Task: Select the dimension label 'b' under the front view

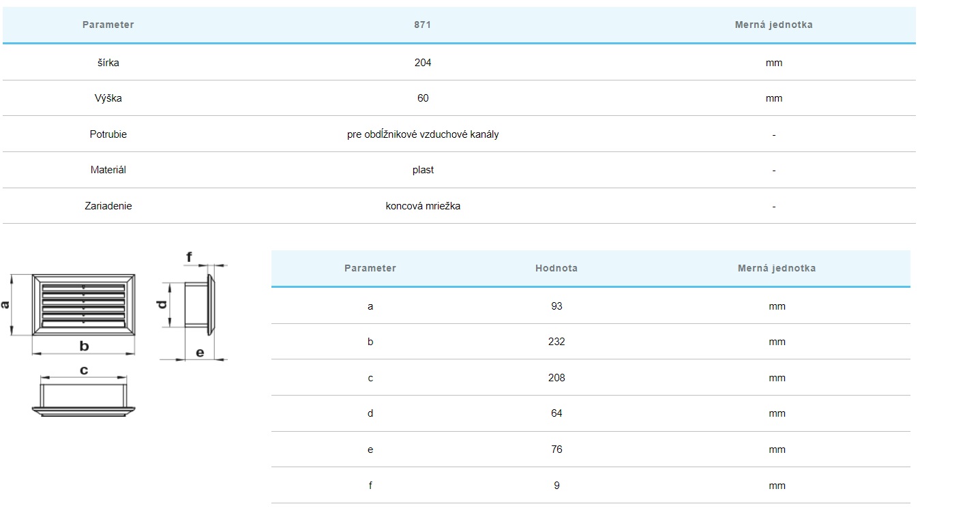Action: click(84, 346)
